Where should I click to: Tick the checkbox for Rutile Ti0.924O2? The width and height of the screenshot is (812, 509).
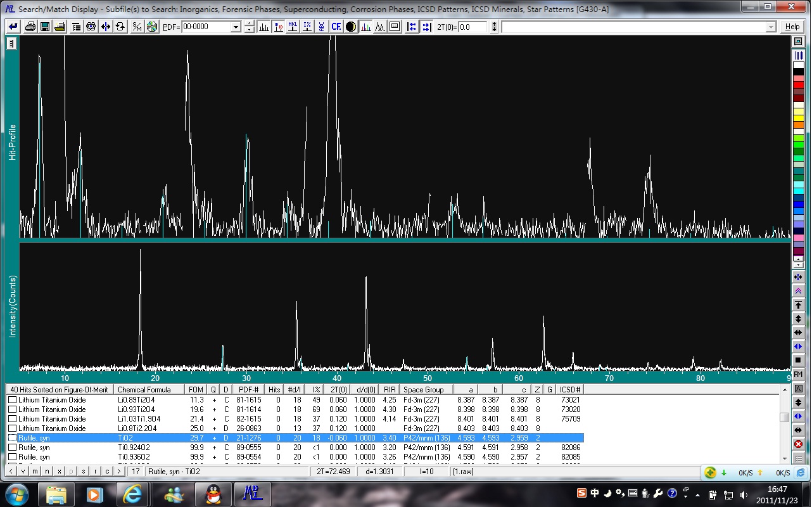[12, 448]
